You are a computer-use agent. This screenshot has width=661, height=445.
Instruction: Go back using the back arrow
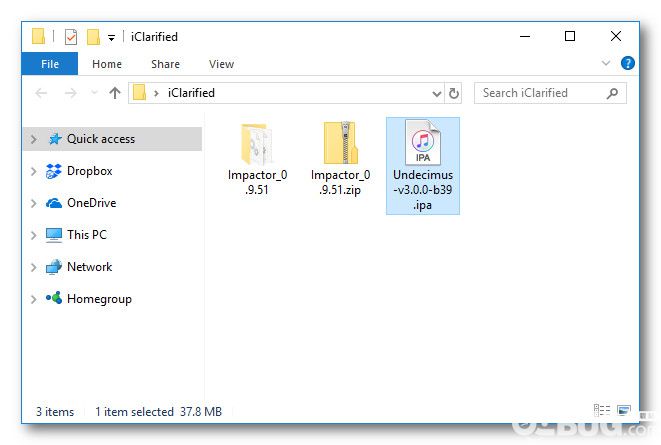tap(41, 93)
